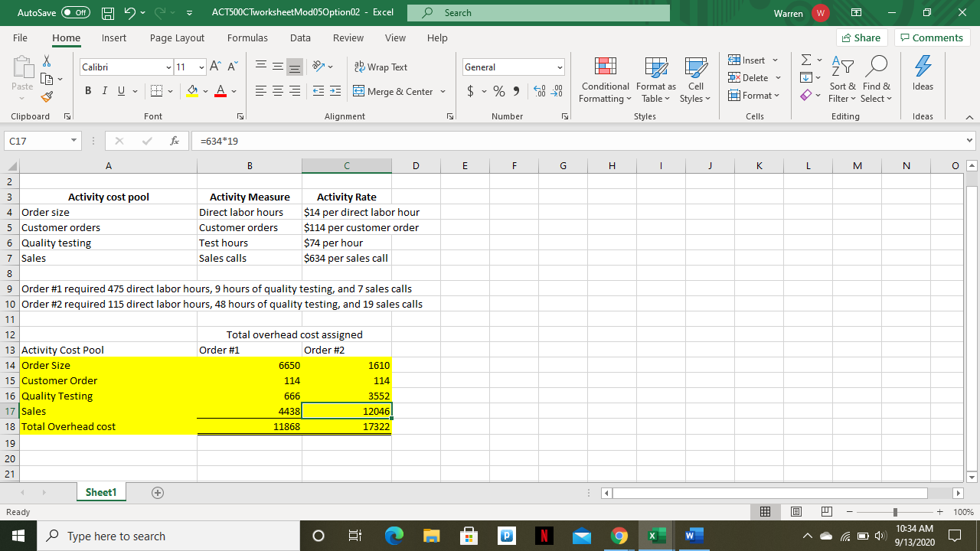Select the Format Painter

(46, 96)
